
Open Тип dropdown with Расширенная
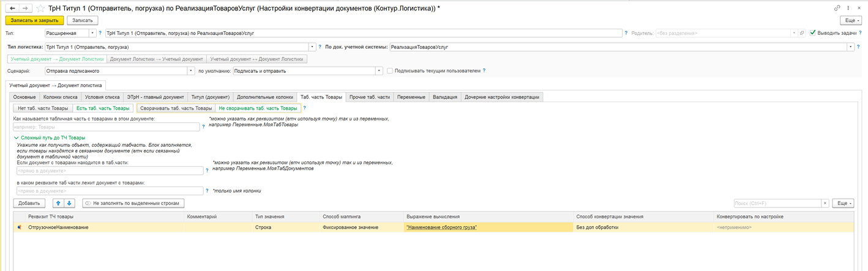coord(92,33)
